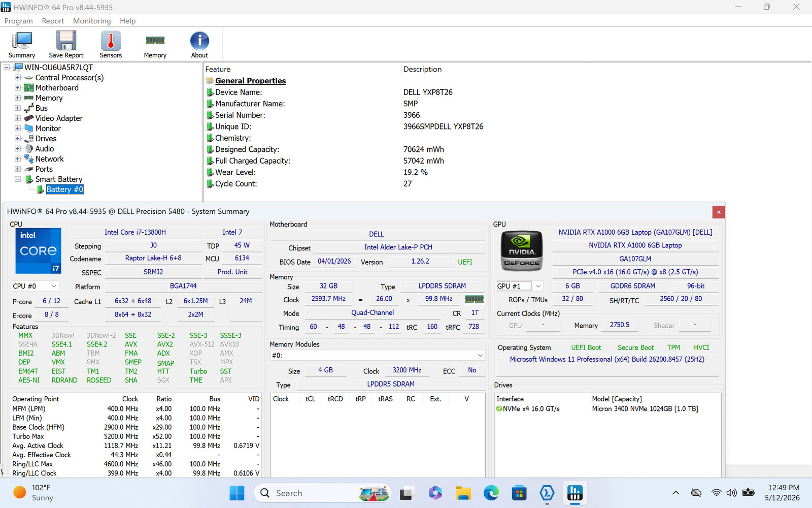Open the Summary toolbar icon
This screenshot has height=508, width=812.
click(x=22, y=45)
